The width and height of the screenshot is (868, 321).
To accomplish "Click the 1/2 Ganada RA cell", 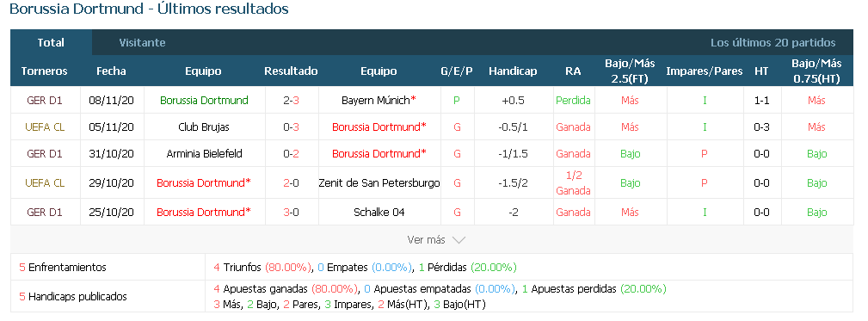I will click(573, 183).
